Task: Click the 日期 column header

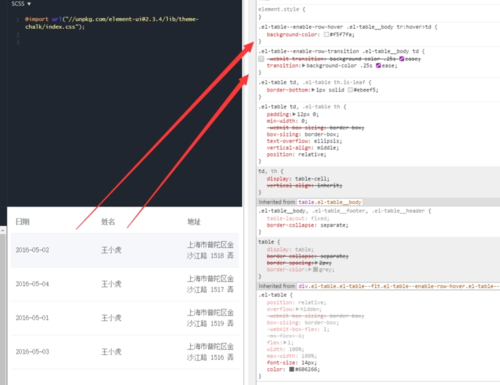Action: pyautogui.click(x=23, y=222)
